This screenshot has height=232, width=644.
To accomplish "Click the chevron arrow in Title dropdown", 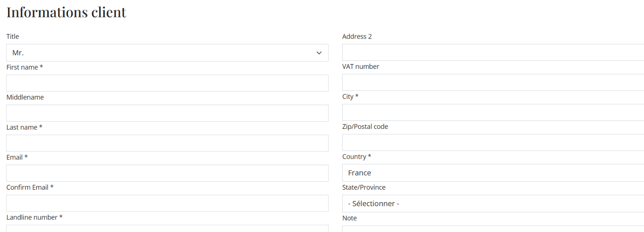I will 319,53.
